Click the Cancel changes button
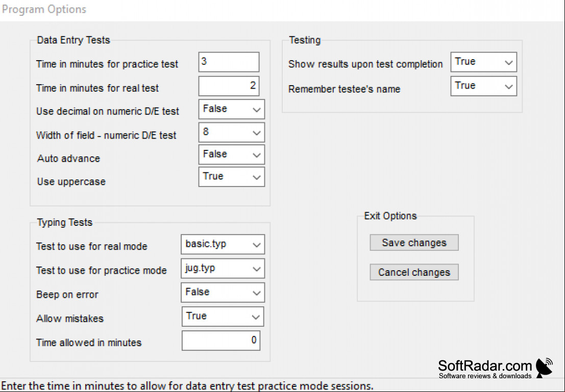The image size is (565, 392). point(414,272)
